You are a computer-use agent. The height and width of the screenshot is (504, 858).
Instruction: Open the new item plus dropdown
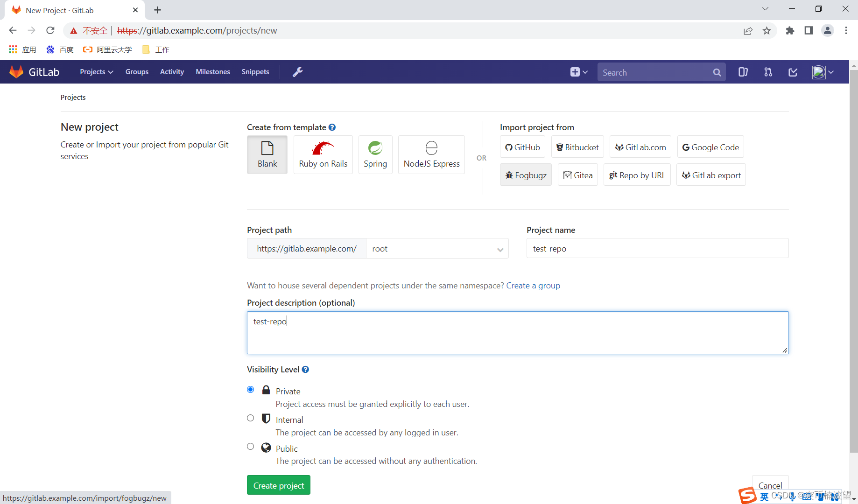pos(579,72)
